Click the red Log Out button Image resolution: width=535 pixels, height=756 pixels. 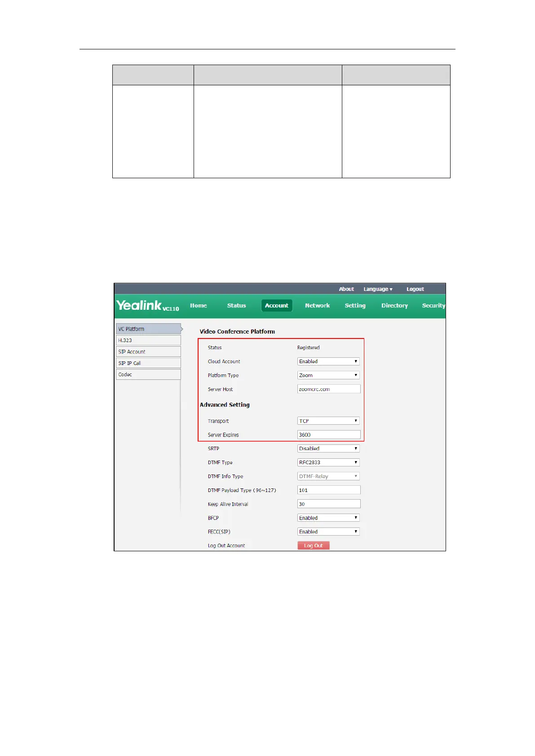314,545
